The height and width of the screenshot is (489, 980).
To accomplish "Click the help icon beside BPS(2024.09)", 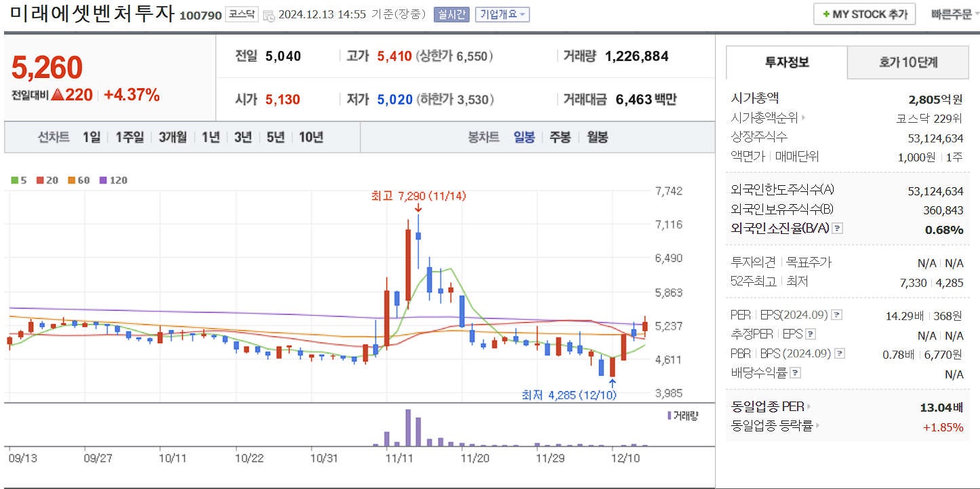I will pyautogui.click(x=840, y=353).
